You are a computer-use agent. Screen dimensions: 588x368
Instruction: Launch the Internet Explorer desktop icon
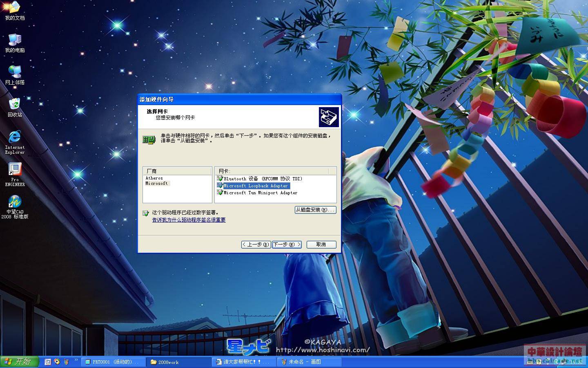tap(15, 142)
